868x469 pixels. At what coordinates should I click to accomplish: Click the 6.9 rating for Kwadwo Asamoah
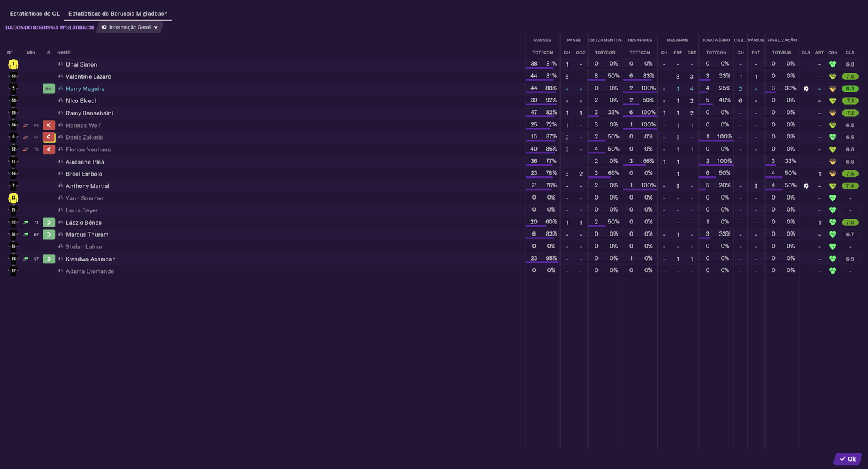[850, 259]
